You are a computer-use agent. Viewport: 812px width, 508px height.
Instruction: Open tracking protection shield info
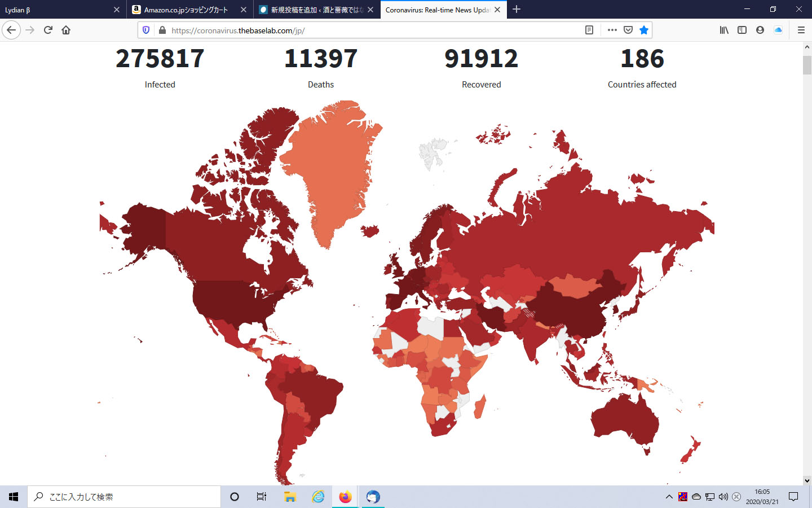[146, 30]
